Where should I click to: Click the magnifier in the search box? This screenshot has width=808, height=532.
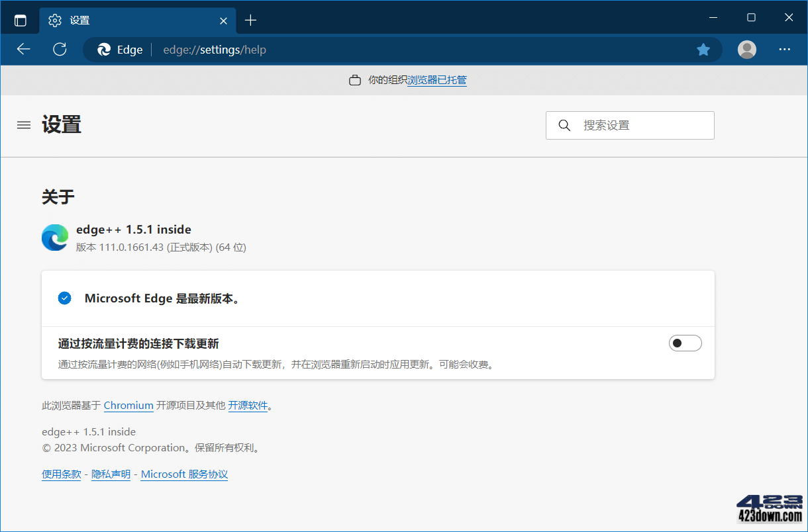[x=564, y=125]
